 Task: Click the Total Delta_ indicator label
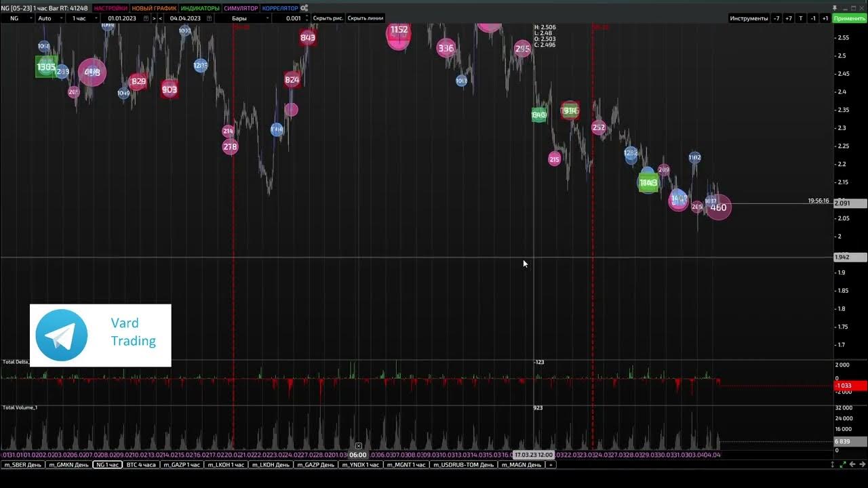point(16,362)
